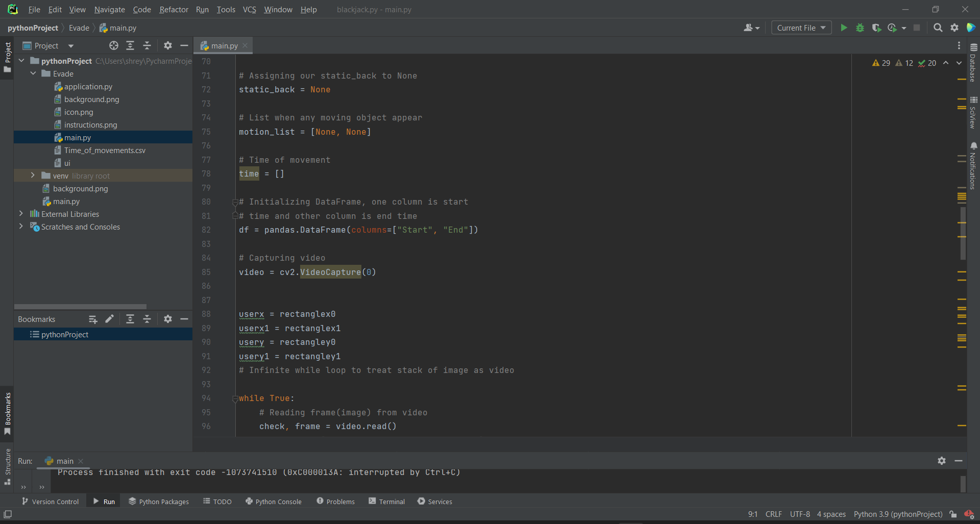The image size is (980, 524).
Task: Open the Current File run configuration dropdown
Action: point(801,28)
